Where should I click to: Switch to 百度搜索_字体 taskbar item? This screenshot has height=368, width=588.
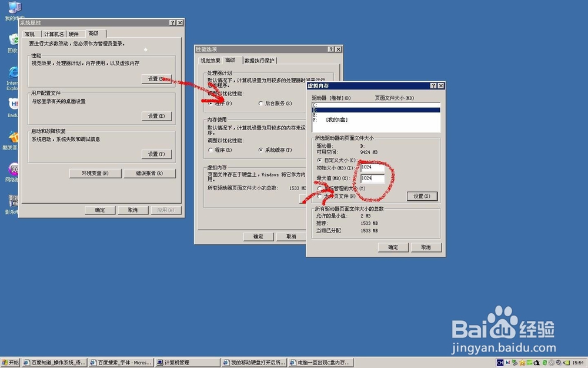click(x=121, y=363)
